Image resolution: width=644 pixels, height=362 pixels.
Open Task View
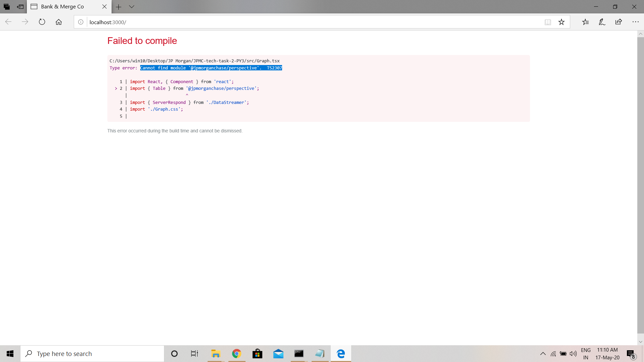coord(195,354)
